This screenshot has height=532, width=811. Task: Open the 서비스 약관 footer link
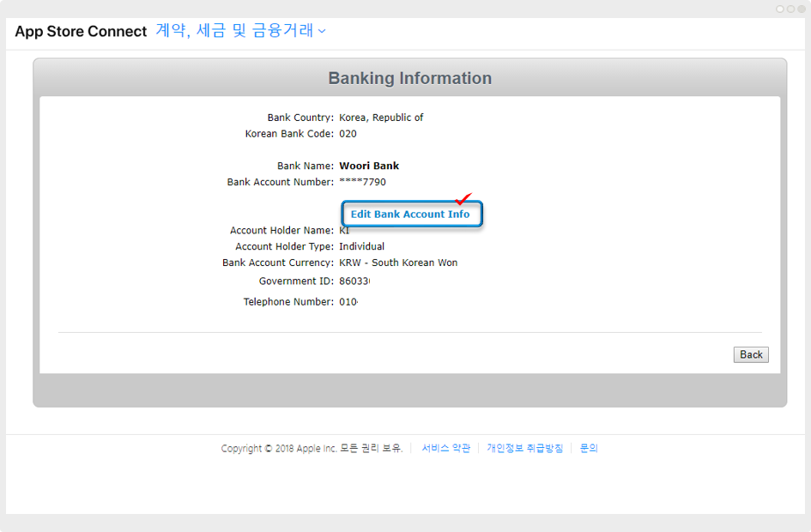point(445,448)
